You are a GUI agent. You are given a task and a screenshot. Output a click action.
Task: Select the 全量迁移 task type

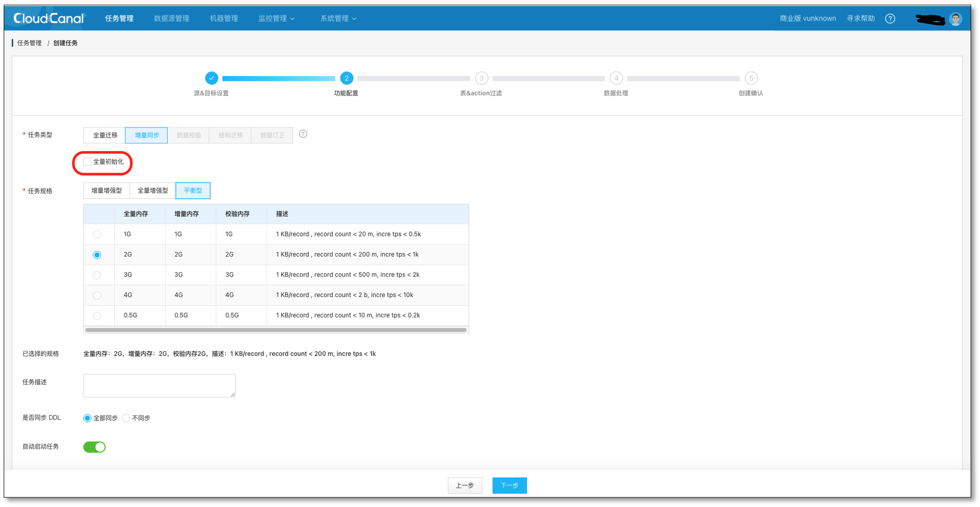click(x=105, y=135)
